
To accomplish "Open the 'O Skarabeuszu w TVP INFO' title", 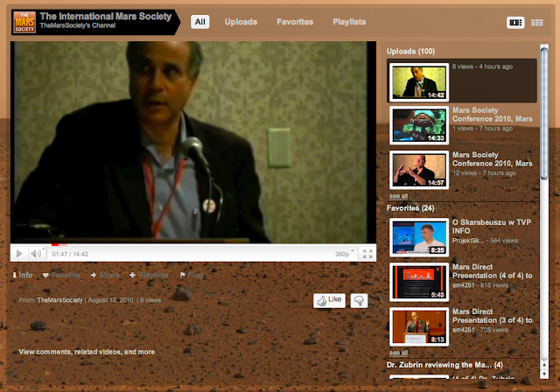I will click(x=492, y=227).
